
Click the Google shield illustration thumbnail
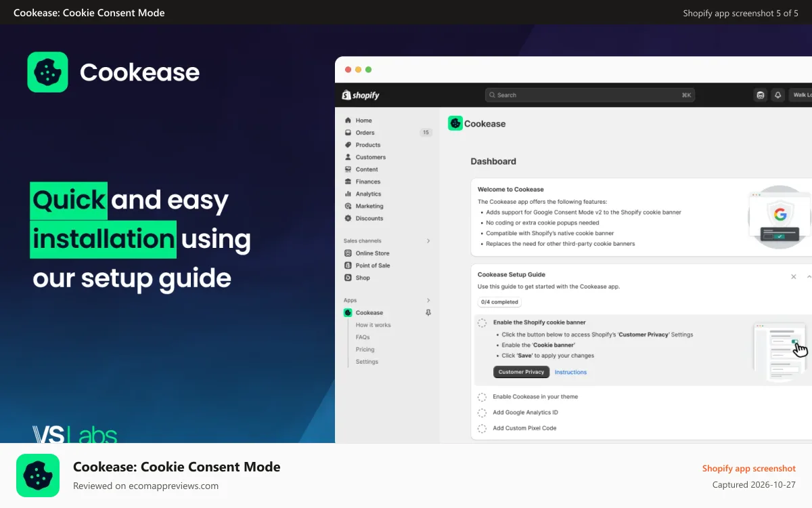click(x=780, y=217)
